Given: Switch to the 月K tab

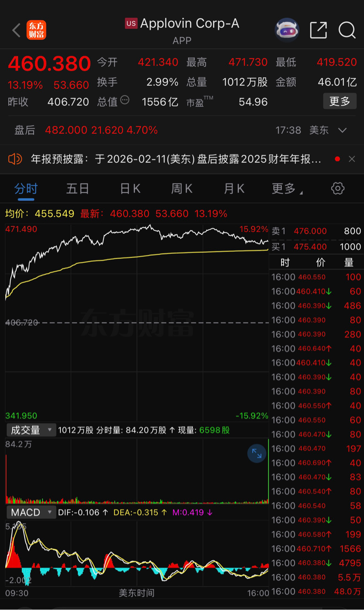Looking at the screenshot, I should [x=234, y=189].
